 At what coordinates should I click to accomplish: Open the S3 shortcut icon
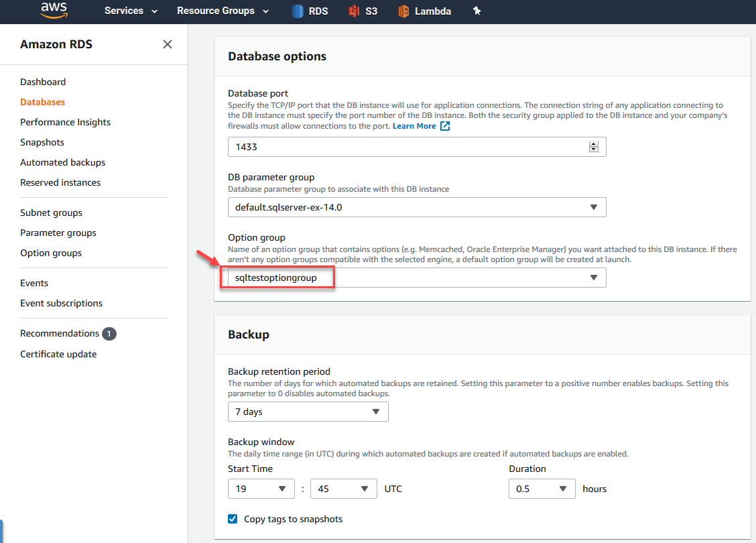tap(355, 11)
